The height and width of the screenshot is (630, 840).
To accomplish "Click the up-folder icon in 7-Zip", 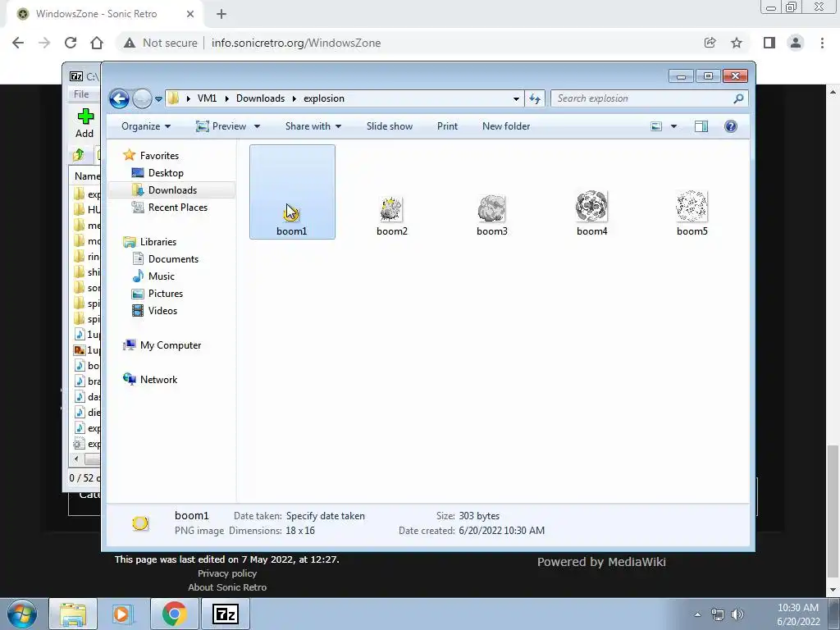I will 79,155.
